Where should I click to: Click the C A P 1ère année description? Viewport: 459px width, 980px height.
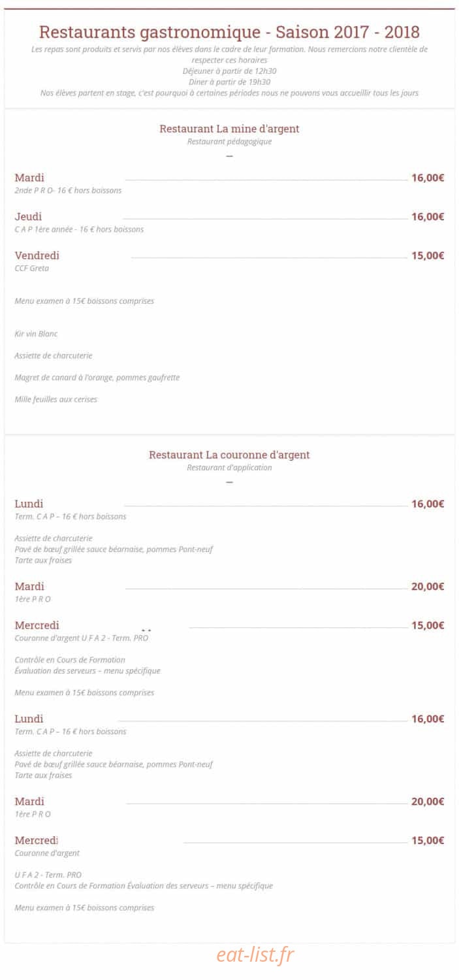point(79,229)
